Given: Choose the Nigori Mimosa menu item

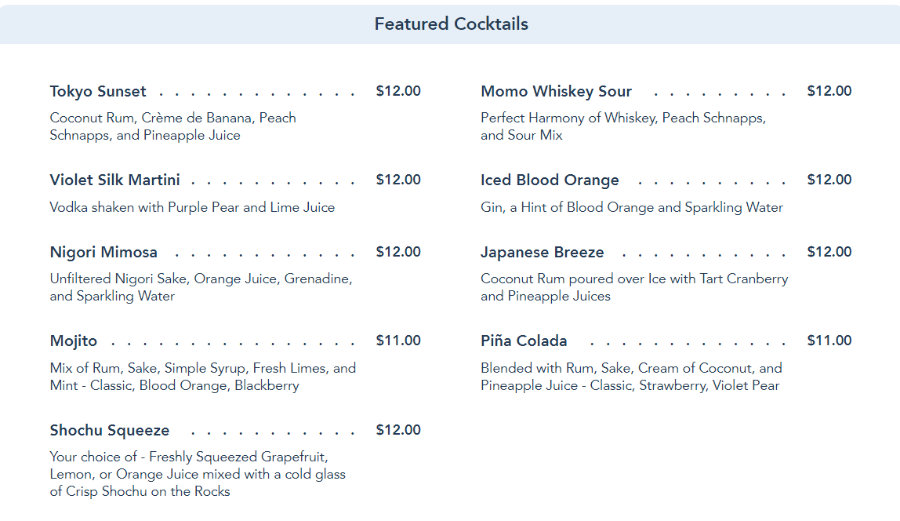Looking at the screenshot, I should 104,252.
